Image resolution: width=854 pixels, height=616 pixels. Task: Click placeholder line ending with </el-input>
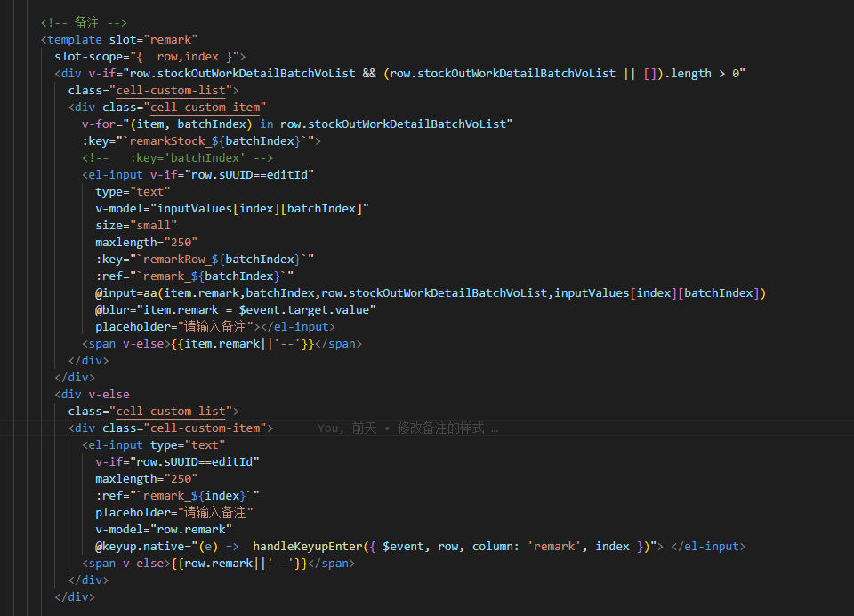pos(215,326)
